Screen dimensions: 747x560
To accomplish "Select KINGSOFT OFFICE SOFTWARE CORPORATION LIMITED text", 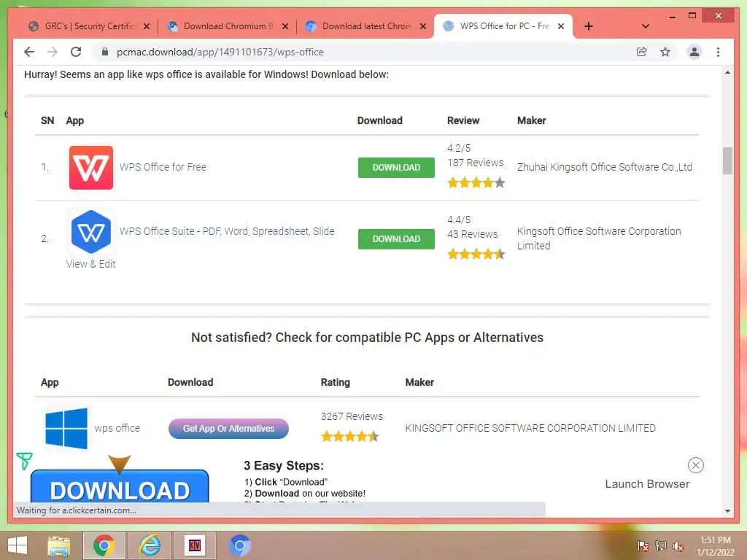I will click(530, 428).
